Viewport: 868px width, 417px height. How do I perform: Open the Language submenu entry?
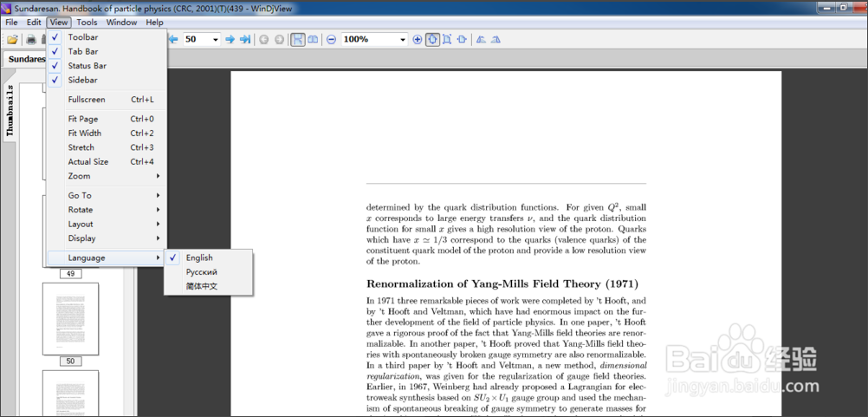(x=107, y=258)
